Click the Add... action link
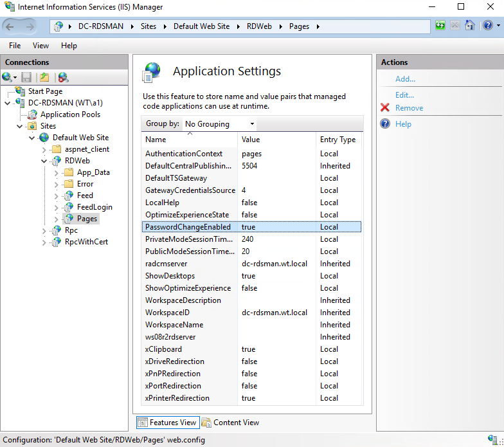504x447 pixels. click(405, 79)
